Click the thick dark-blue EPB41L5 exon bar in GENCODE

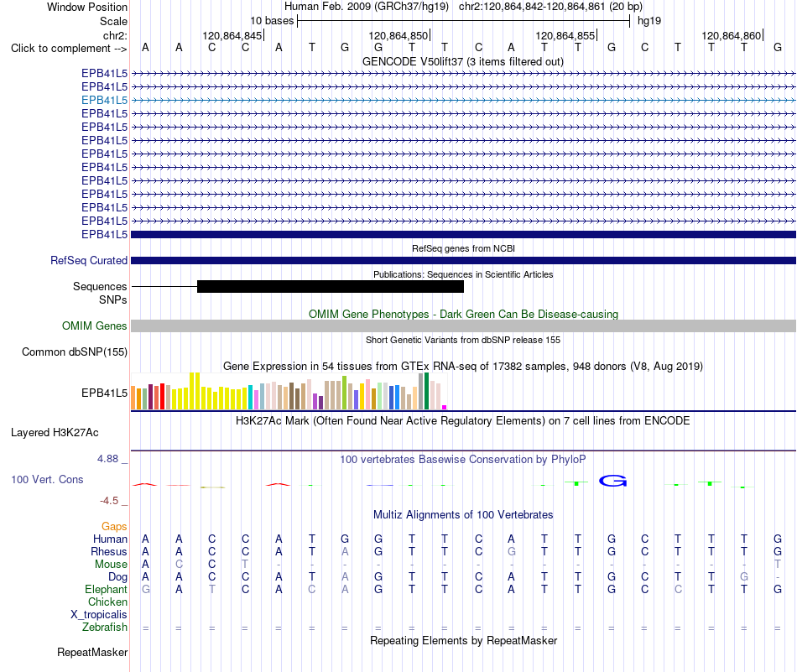(463, 234)
